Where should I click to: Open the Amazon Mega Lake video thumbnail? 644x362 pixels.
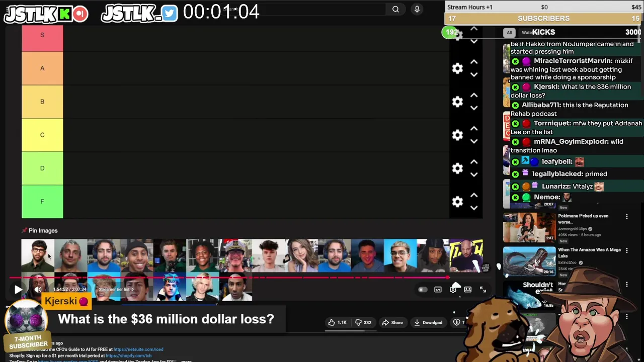pos(529,261)
